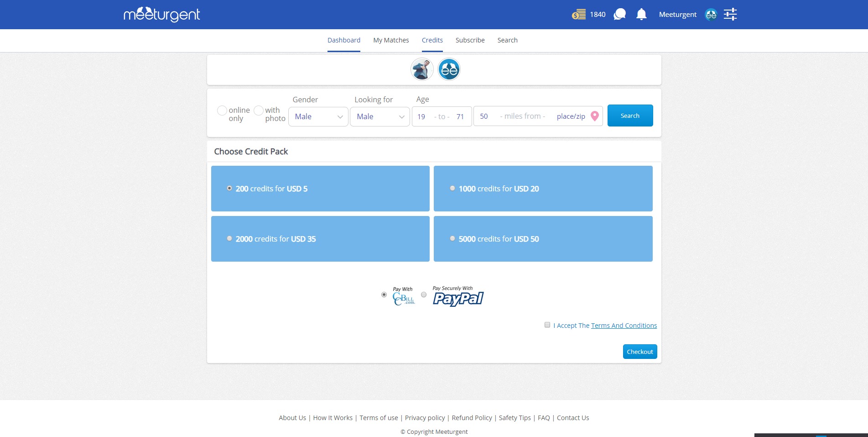The height and width of the screenshot is (437, 868).
Task: Click the profile avatar beside Meeturgent username
Action: (x=711, y=15)
